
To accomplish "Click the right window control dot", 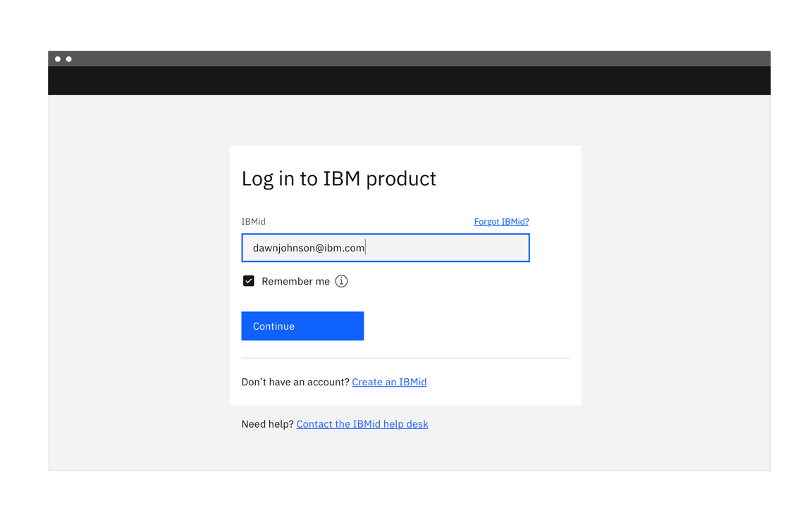I will [x=68, y=58].
